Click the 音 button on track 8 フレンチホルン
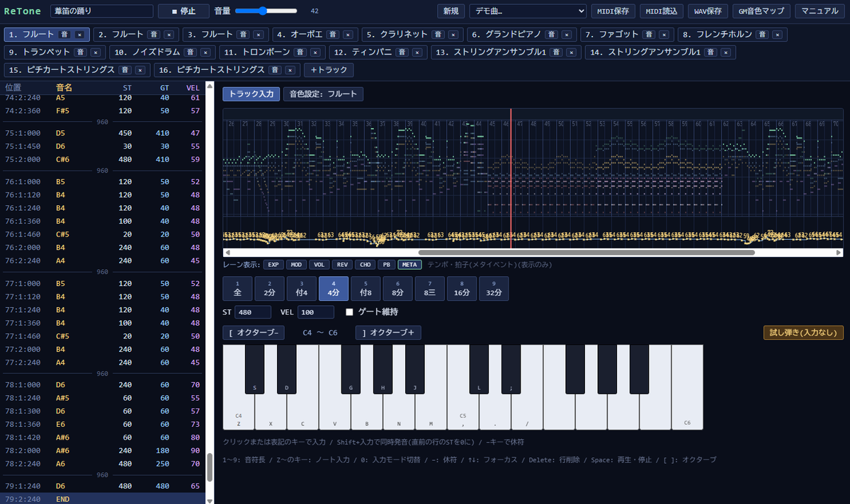 [x=762, y=34]
